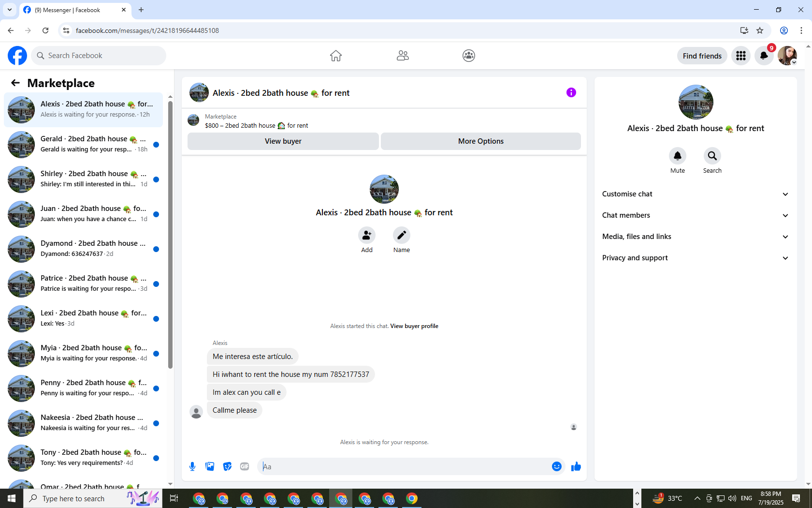
Task: Send a thumbs-up like
Action: point(576,466)
